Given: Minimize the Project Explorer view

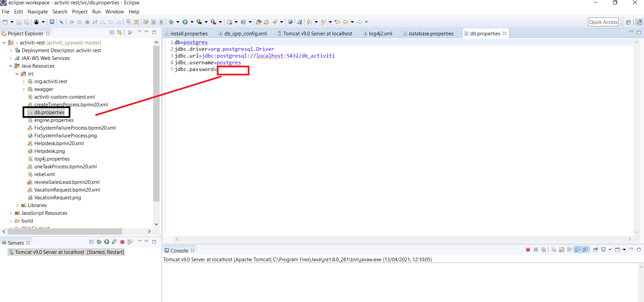Looking at the screenshot, I should coord(146,32).
